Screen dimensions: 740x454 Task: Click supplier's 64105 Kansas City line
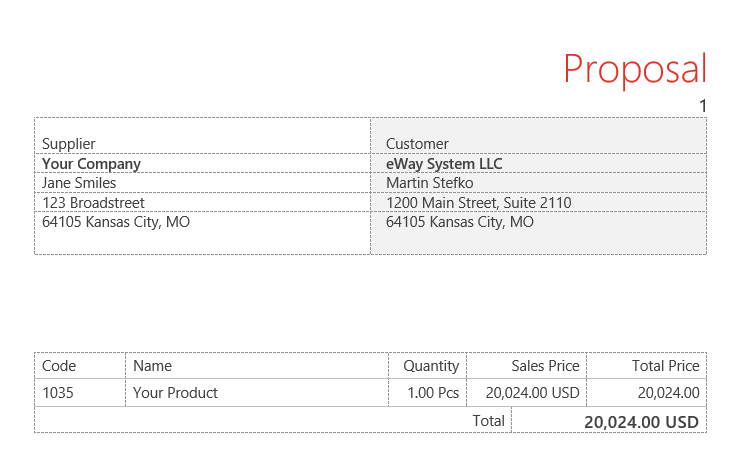click(202, 233)
